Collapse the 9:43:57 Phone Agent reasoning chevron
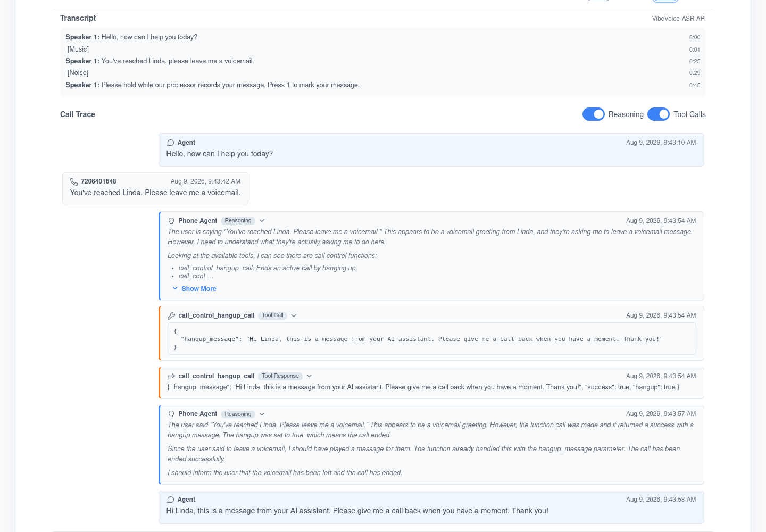766x532 pixels. point(262,414)
